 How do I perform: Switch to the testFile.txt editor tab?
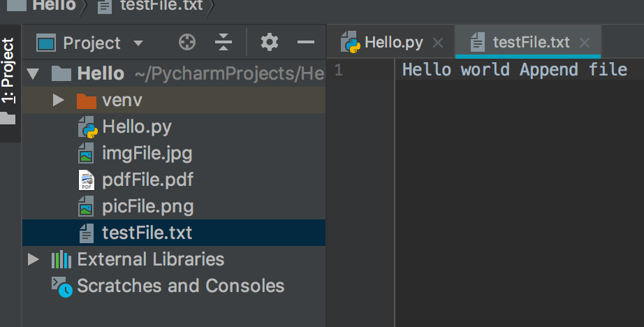pyautogui.click(x=528, y=42)
